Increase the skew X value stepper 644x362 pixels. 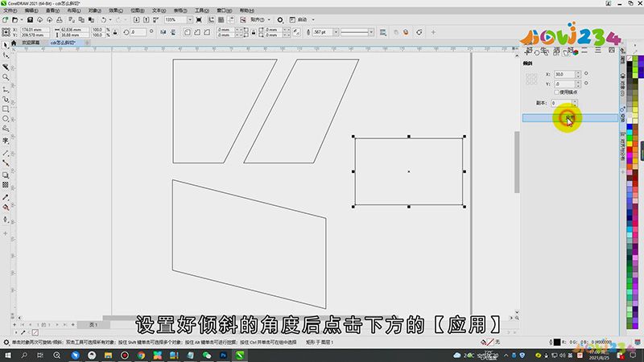(x=578, y=72)
